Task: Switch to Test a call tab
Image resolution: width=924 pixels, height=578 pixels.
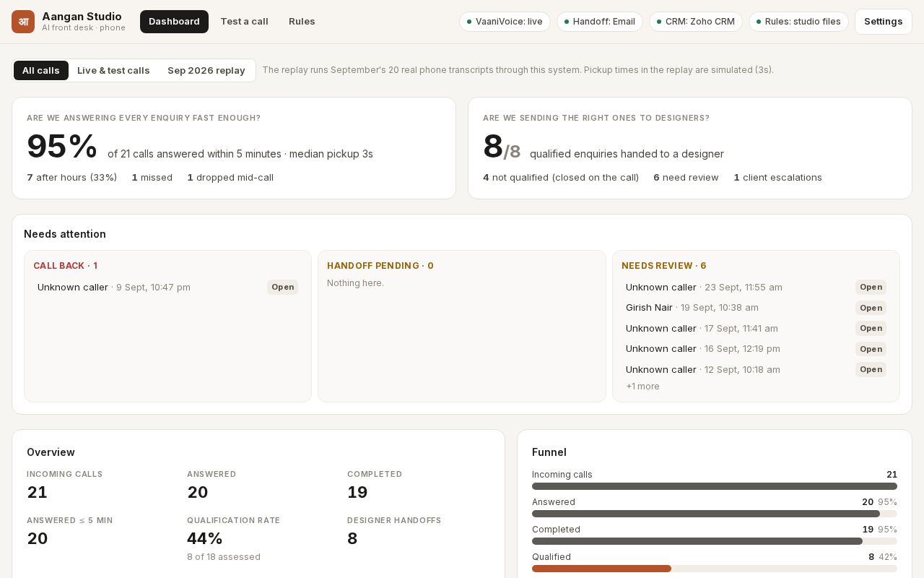Action: coord(244,22)
